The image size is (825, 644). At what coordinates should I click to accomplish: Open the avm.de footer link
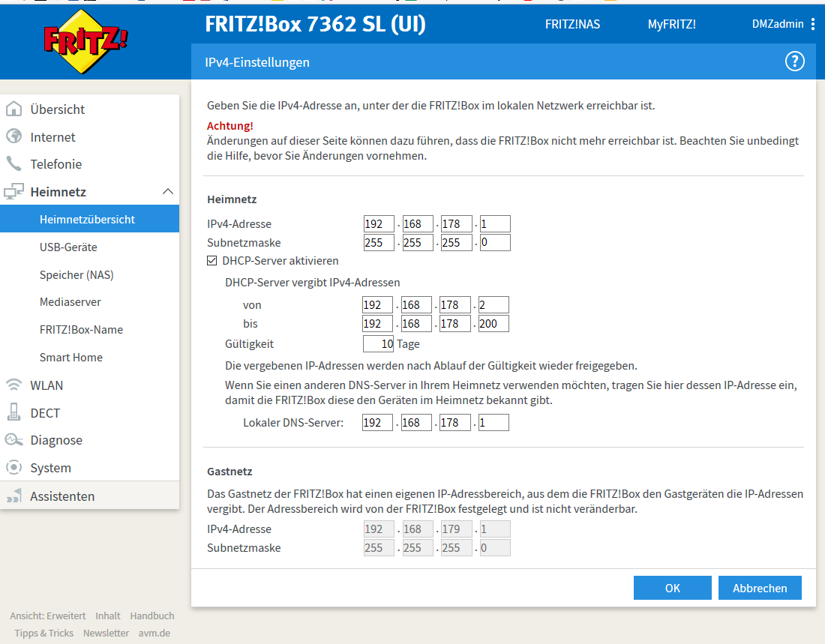(x=154, y=633)
